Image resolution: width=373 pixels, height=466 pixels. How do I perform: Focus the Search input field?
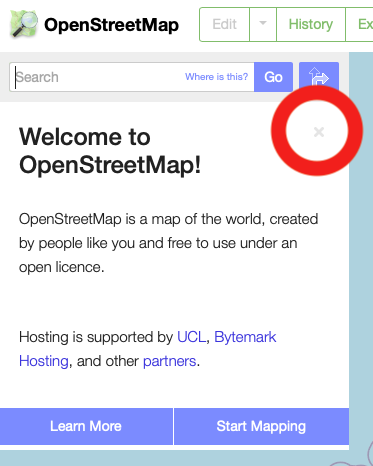[x=132, y=77]
